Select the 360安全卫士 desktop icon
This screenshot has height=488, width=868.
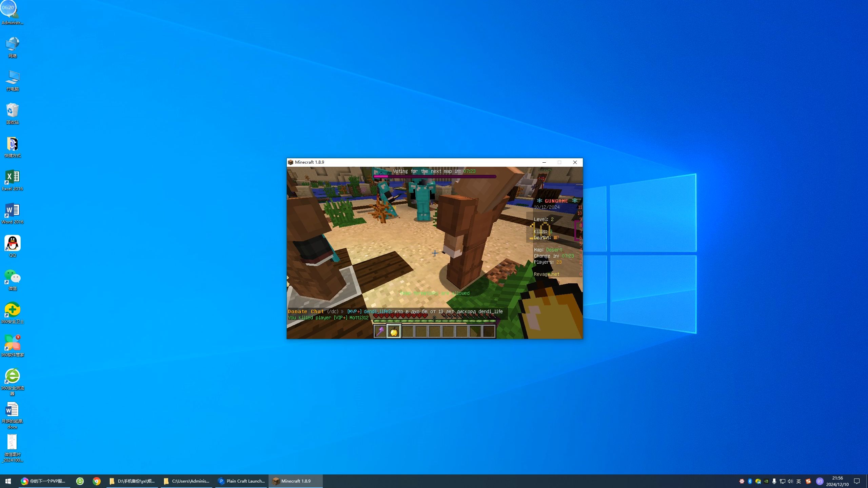[x=13, y=313]
